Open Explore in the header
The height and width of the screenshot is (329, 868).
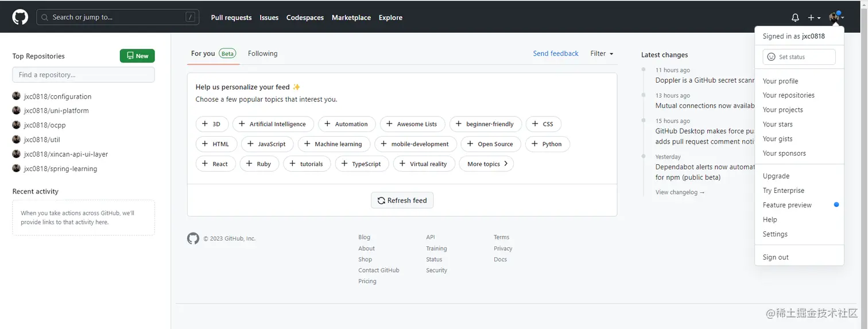coord(390,18)
